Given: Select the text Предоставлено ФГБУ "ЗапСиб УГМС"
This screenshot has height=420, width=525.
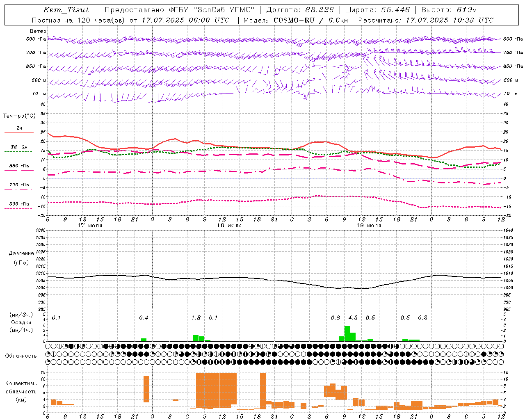Looking at the screenshot, I should (180, 10).
